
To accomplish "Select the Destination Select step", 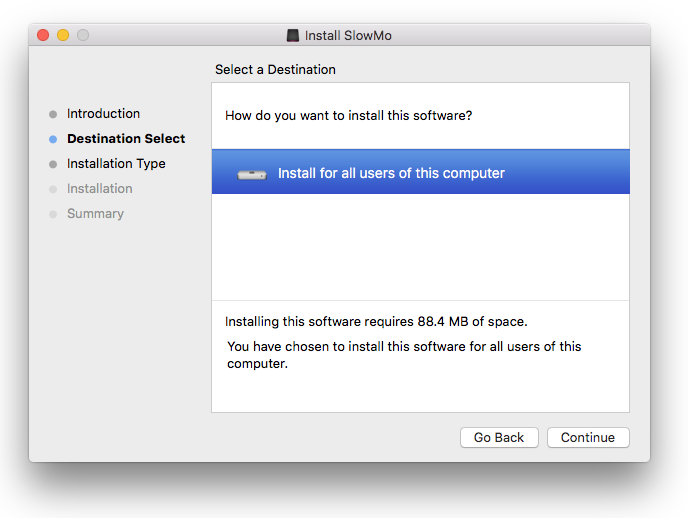I will coord(126,139).
